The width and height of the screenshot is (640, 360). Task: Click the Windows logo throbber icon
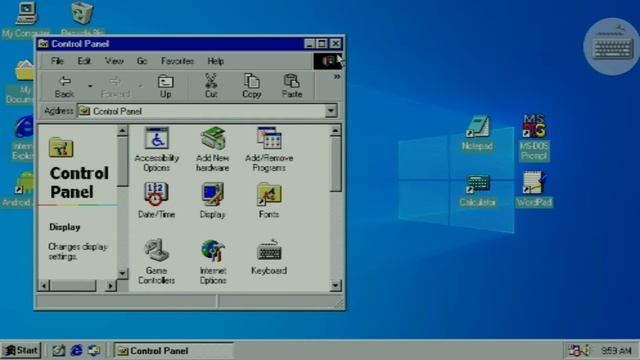[328, 61]
